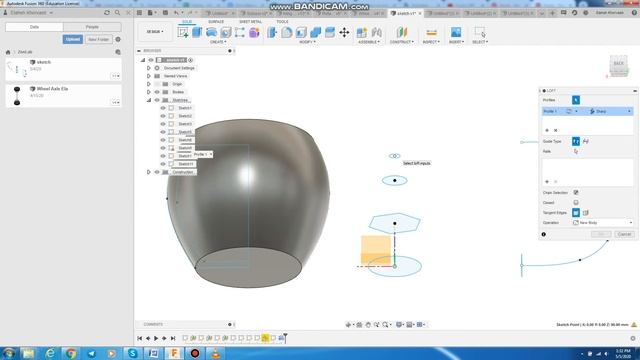Cancel the Loft dialog
Viewport: 640px width, 360px height.
pos(624,234)
